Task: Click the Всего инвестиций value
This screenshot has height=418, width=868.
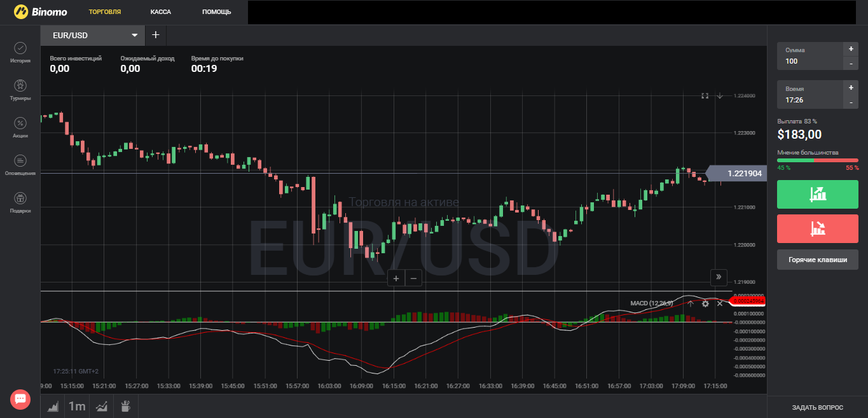Action: tap(60, 69)
